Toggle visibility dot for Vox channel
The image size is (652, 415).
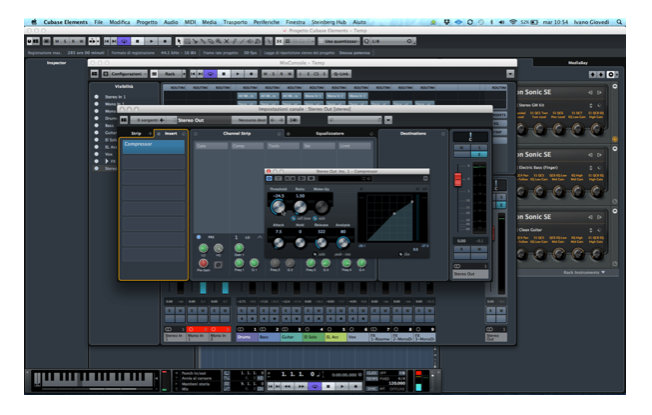pyautogui.click(x=96, y=154)
